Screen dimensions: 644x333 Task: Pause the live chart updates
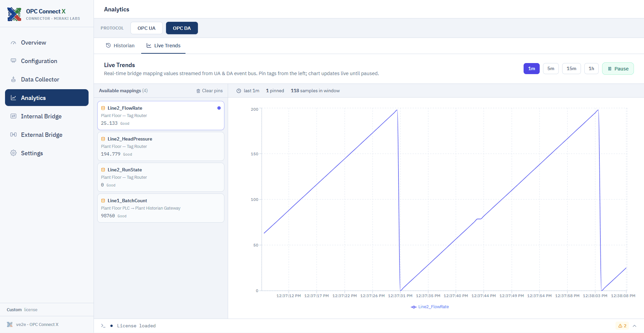[x=618, y=69]
